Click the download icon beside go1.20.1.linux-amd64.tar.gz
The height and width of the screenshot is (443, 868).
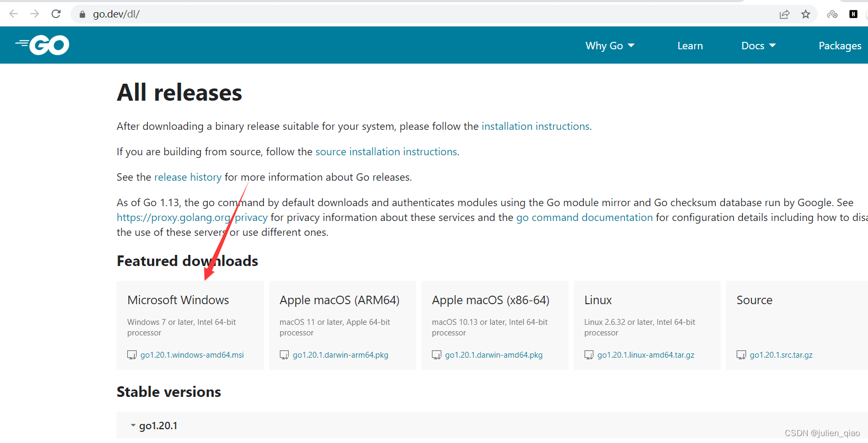(x=589, y=355)
